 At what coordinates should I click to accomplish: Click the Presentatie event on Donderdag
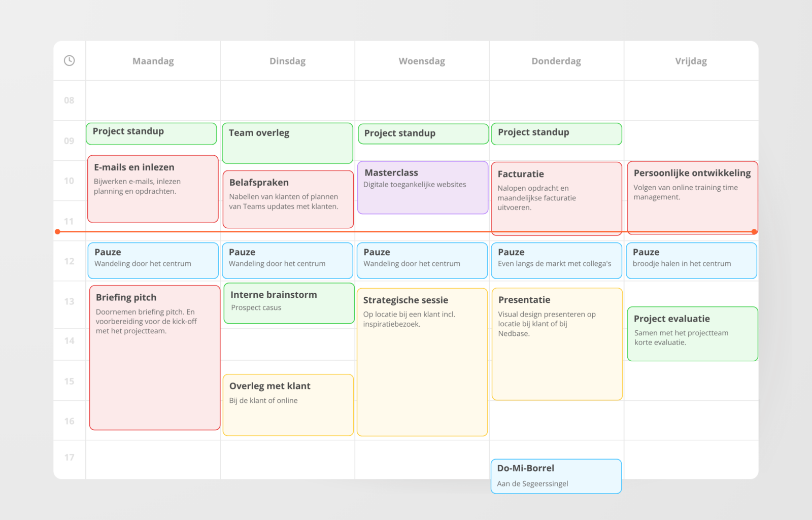[x=557, y=344]
